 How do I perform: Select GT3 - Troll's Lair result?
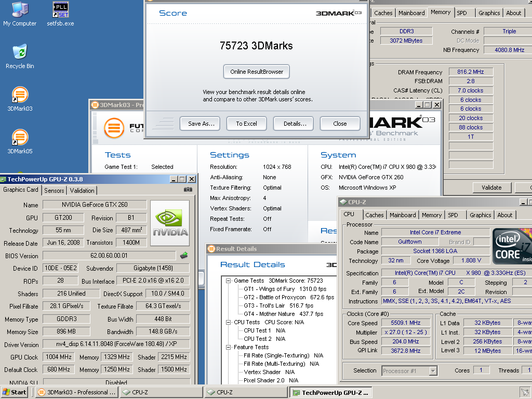tap(278, 305)
